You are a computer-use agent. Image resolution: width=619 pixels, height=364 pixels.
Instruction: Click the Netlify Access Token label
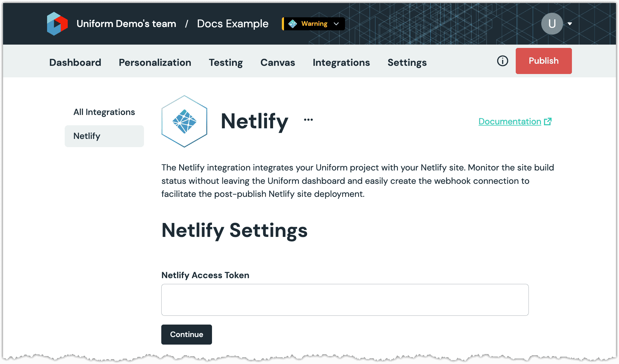click(x=205, y=275)
